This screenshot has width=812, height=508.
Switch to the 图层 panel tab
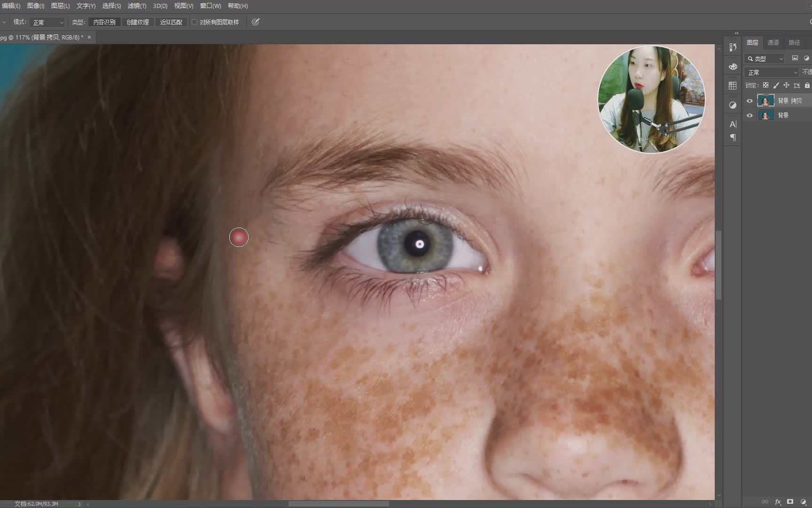[752, 42]
